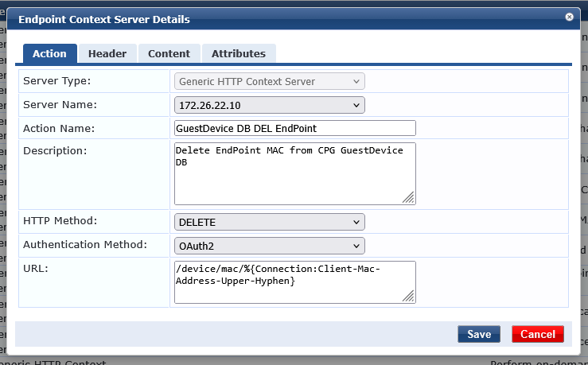
Task: Save the endpoint context server action
Action: coord(479,334)
